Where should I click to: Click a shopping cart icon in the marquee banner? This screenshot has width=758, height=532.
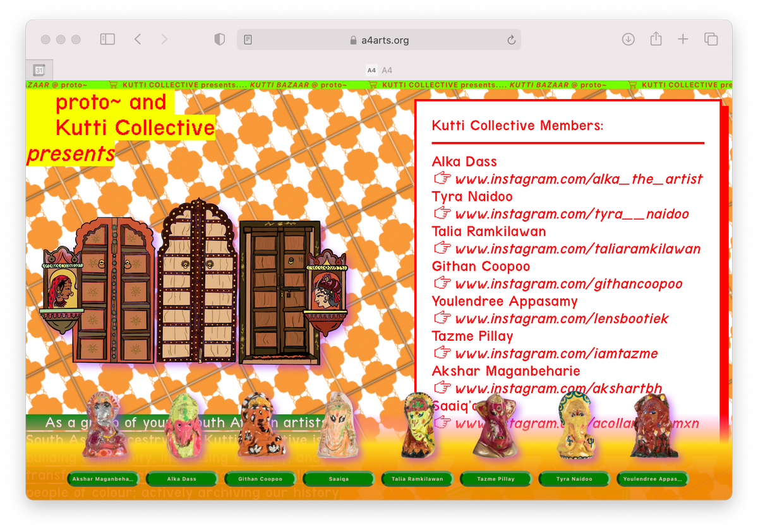(x=112, y=84)
